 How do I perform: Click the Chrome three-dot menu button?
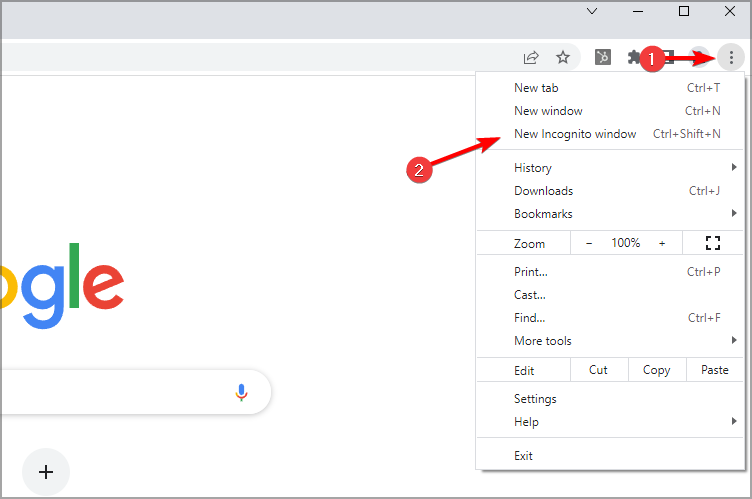(x=731, y=58)
